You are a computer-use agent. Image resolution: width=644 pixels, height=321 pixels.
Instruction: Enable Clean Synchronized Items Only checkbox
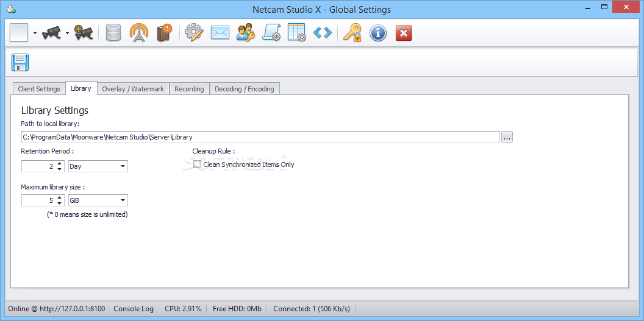pos(197,164)
